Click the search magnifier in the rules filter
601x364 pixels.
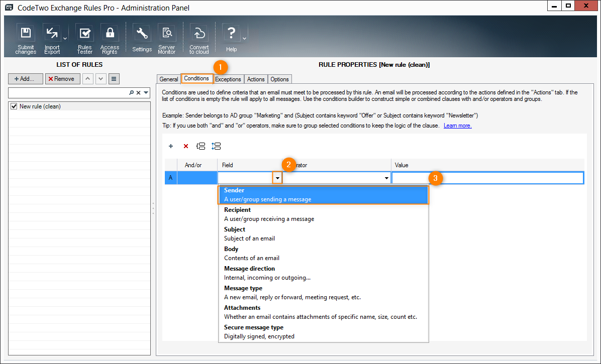point(132,92)
